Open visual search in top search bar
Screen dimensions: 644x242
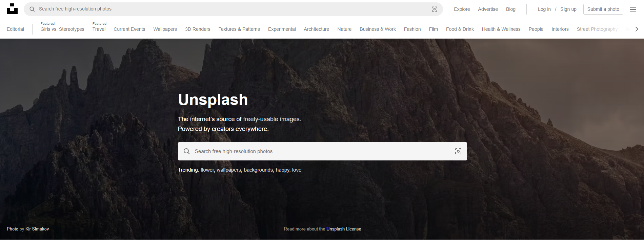[x=435, y=9]
